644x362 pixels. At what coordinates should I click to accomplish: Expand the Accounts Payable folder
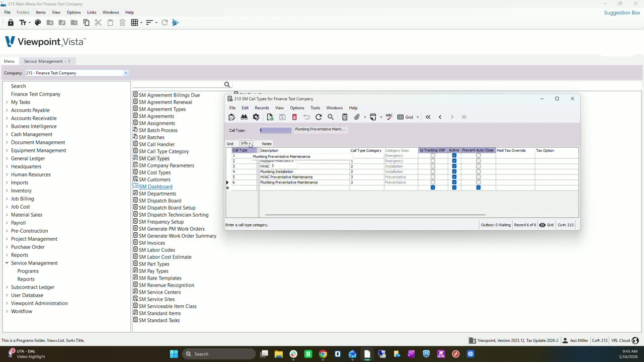click(x=7, y=110)
